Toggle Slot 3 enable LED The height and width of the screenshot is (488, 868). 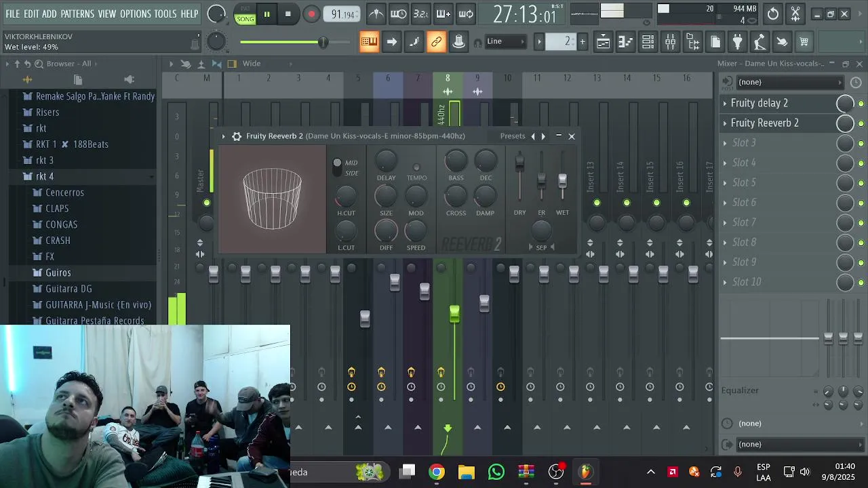[861, 144]
